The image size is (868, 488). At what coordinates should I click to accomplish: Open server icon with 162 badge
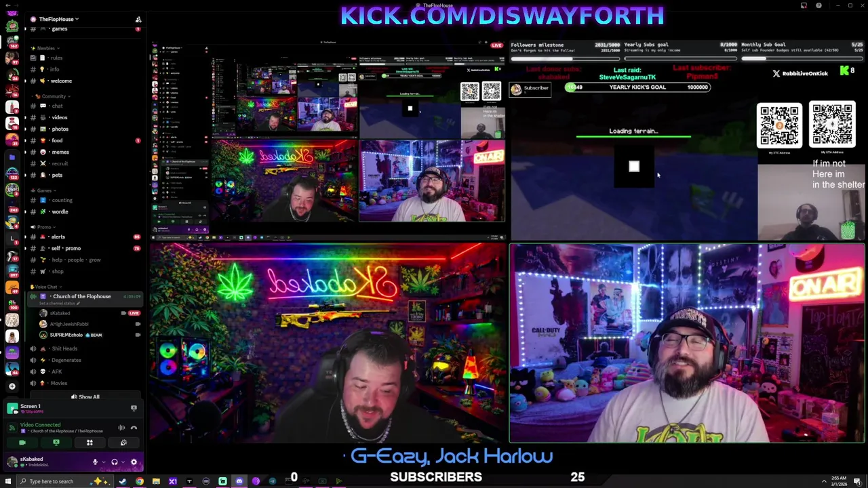12,42
